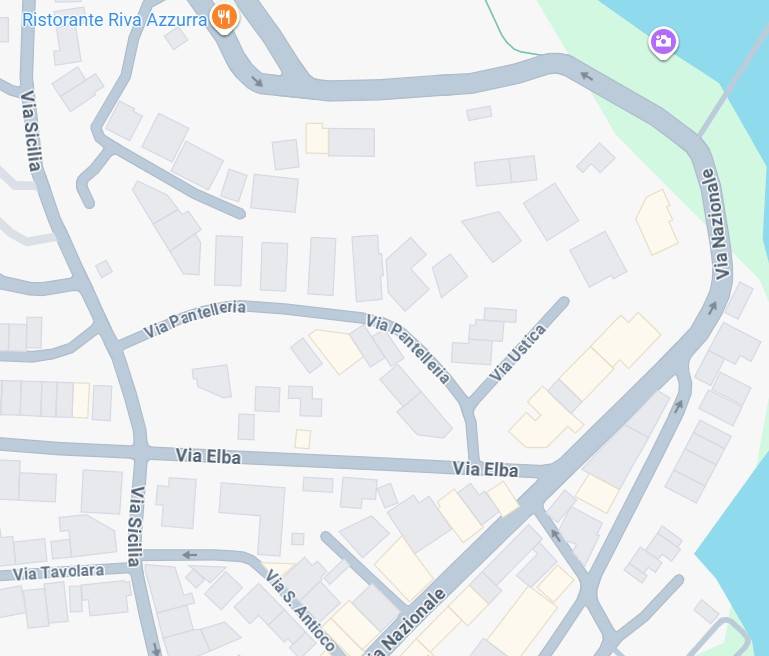The width and height of the screenshot is (769, 656).
Task: Select Via Nazionale label beside Via S. Antioco
Action: [410, 623]
